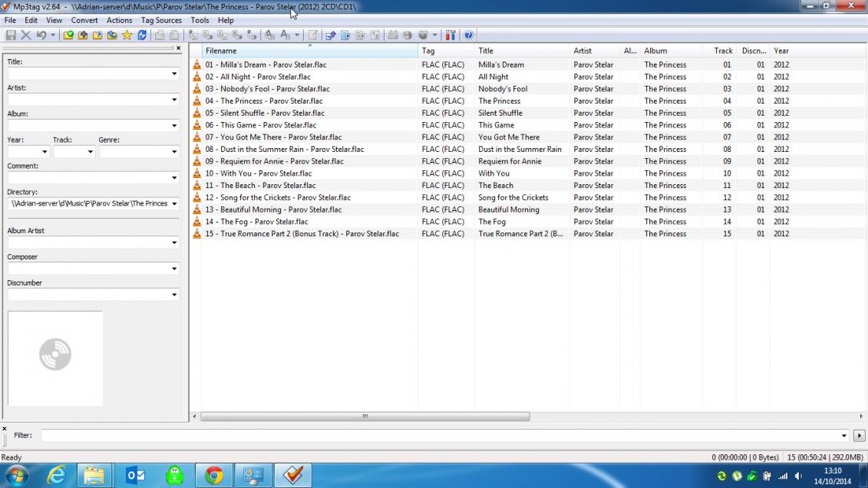Open the Options tools icon

(451, 35)
